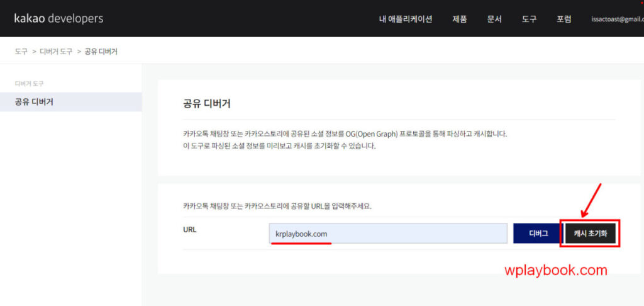Click the 도구 breadcrumb link
644x306 pixels.
tap(21, 52)
